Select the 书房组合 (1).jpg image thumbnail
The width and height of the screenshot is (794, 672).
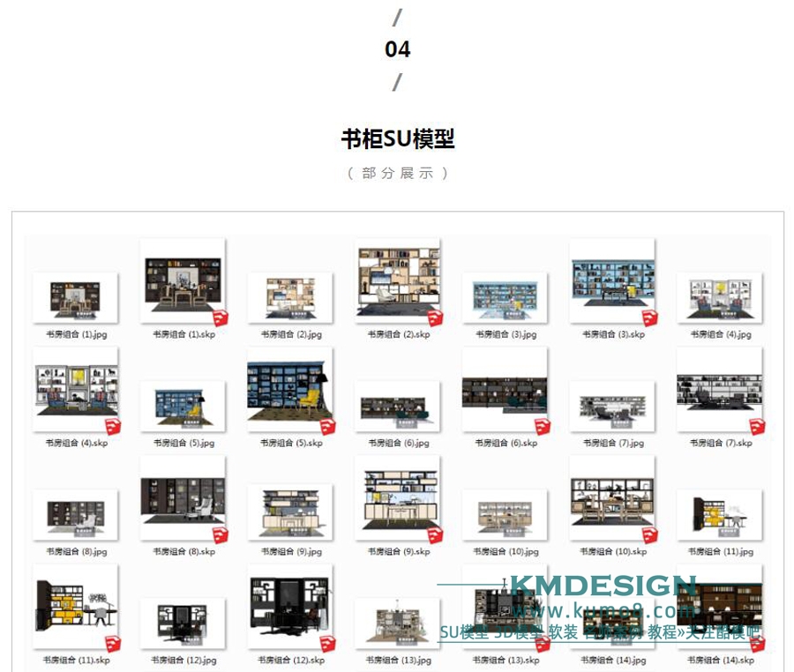[x=75, y=297]
